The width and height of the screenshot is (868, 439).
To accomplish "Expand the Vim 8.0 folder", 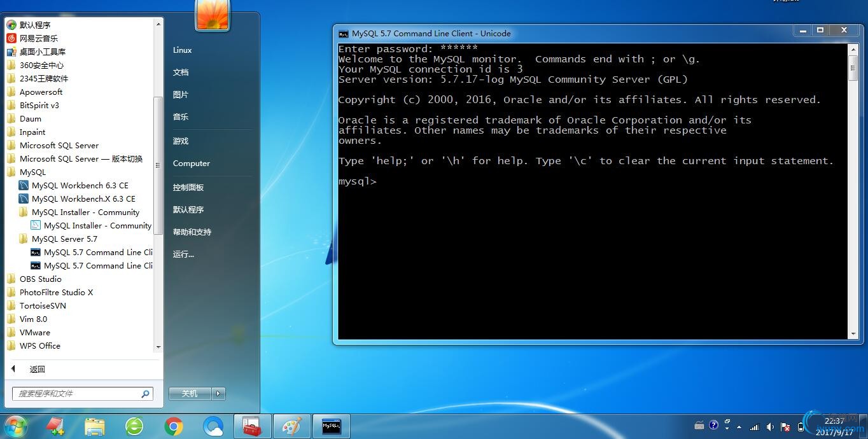I will pyautogui.click(x=33, y=319).
